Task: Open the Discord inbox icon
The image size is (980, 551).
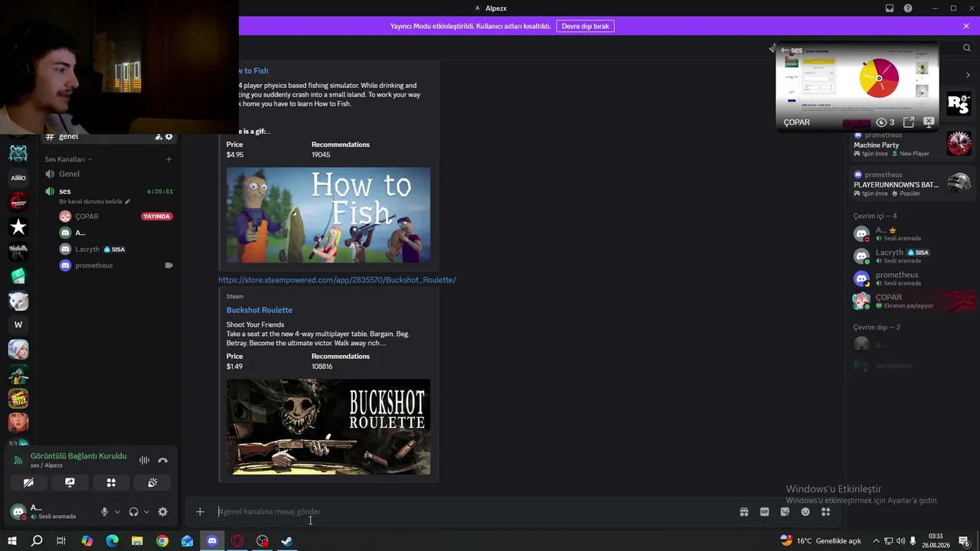Action: click(x=890, y=8)
